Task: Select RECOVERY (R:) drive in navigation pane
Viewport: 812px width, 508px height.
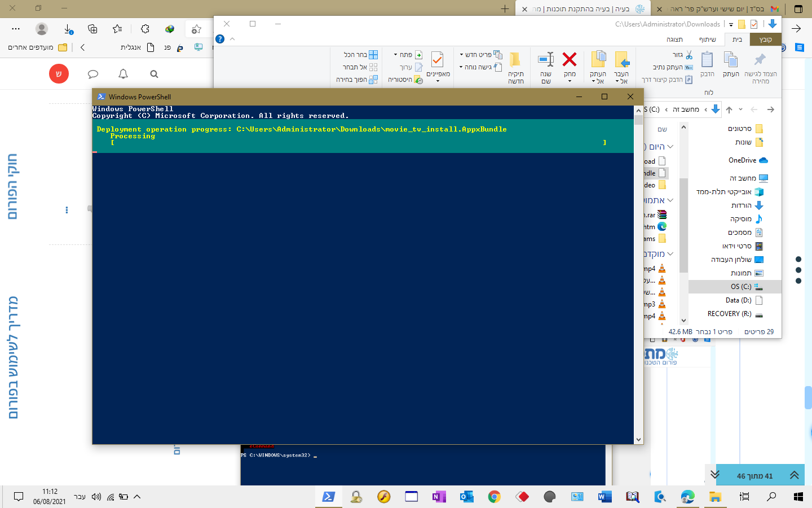Action: click(735, 314)
